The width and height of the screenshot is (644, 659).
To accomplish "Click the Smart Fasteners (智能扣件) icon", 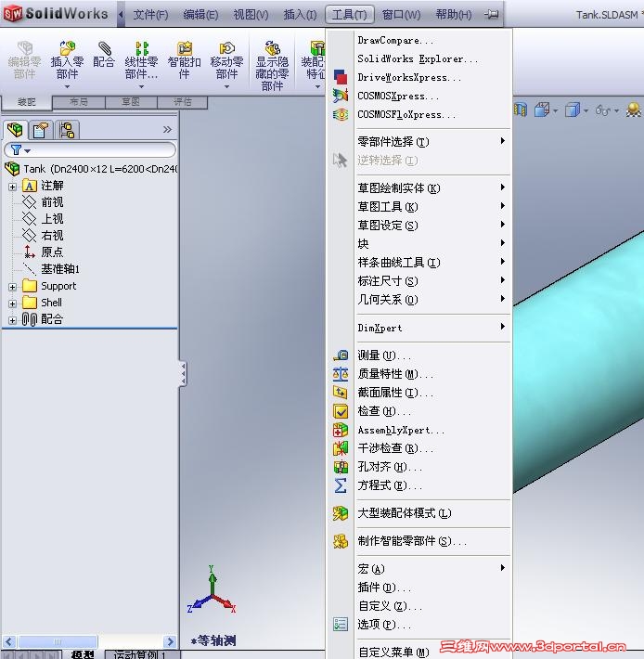I will point(184,48).
